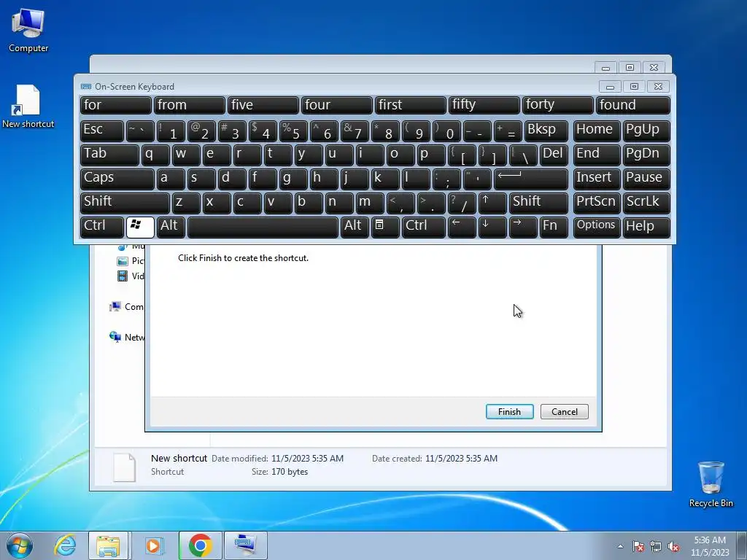Screen dimensions: 747x560
Task: Choose the prediction word 'from'
Action: [189, 105]
